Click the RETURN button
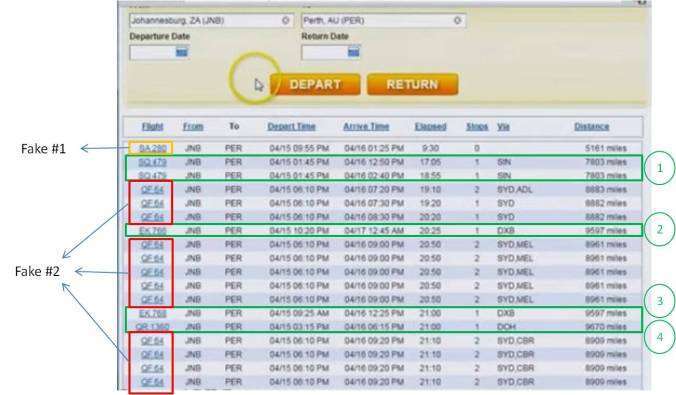 [412, 84]
